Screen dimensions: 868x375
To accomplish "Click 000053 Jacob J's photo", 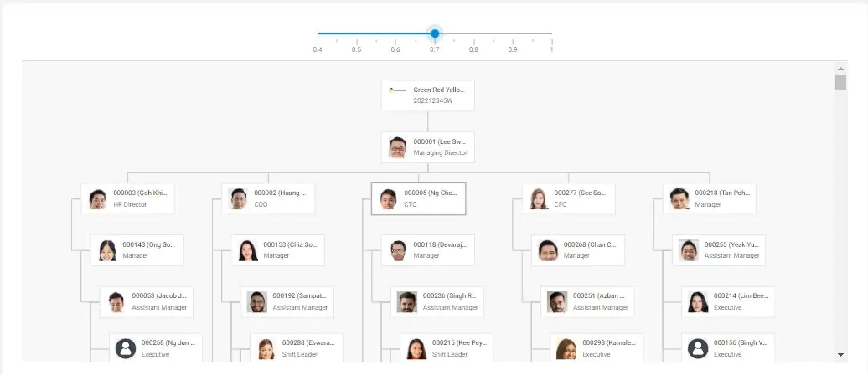I will click(116, 302).
